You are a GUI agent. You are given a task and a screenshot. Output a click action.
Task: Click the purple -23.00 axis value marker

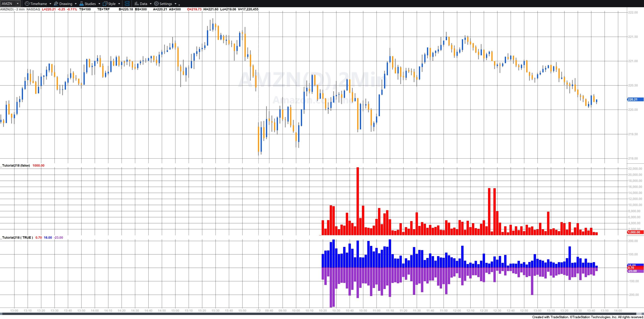coord(635,271)
